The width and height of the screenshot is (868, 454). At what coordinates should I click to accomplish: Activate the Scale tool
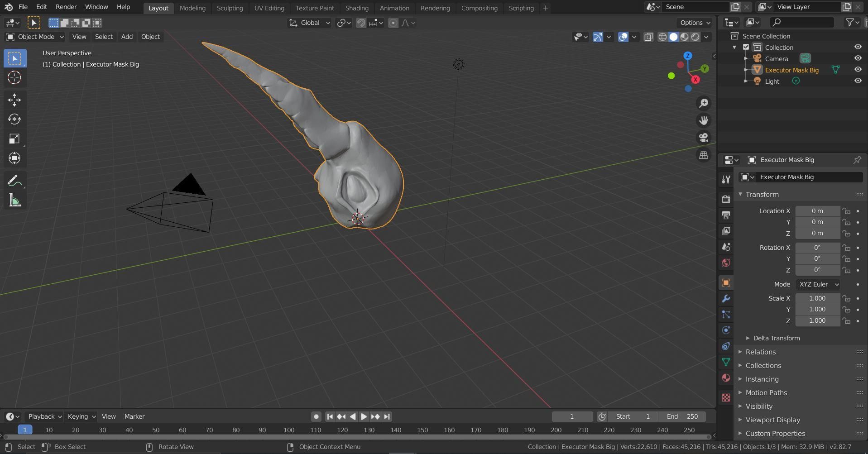[x=14, y=139]
